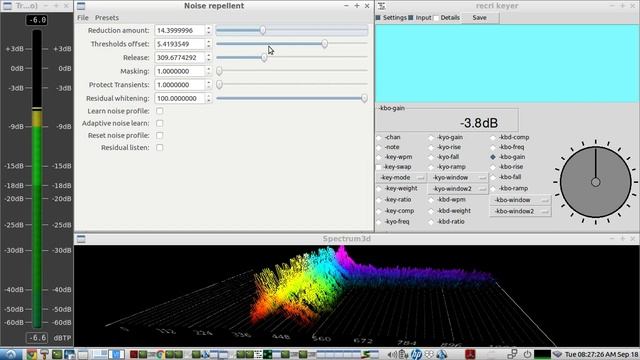
Task: Click the Save button in recri keyer
Action: [480, 18]
